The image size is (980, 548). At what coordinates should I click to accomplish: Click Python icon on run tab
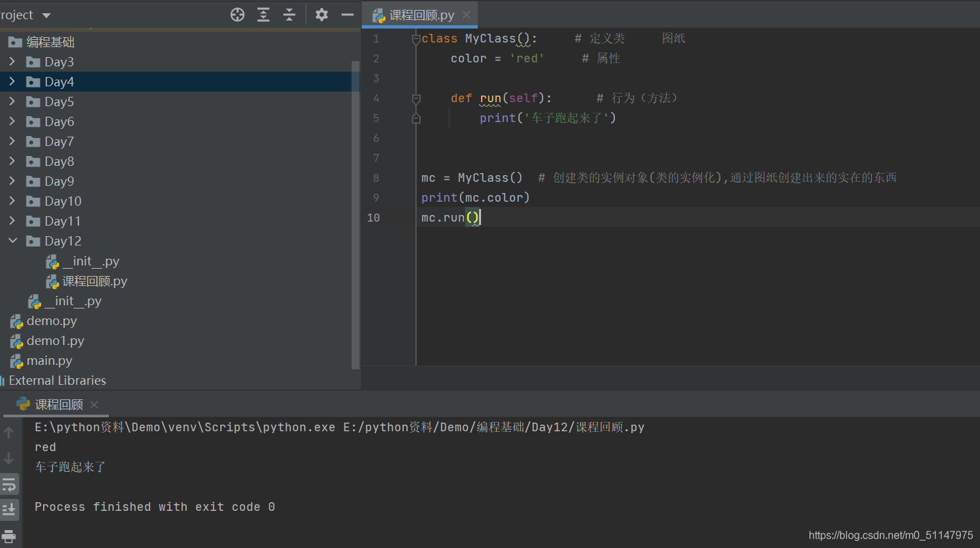[23, 404]
